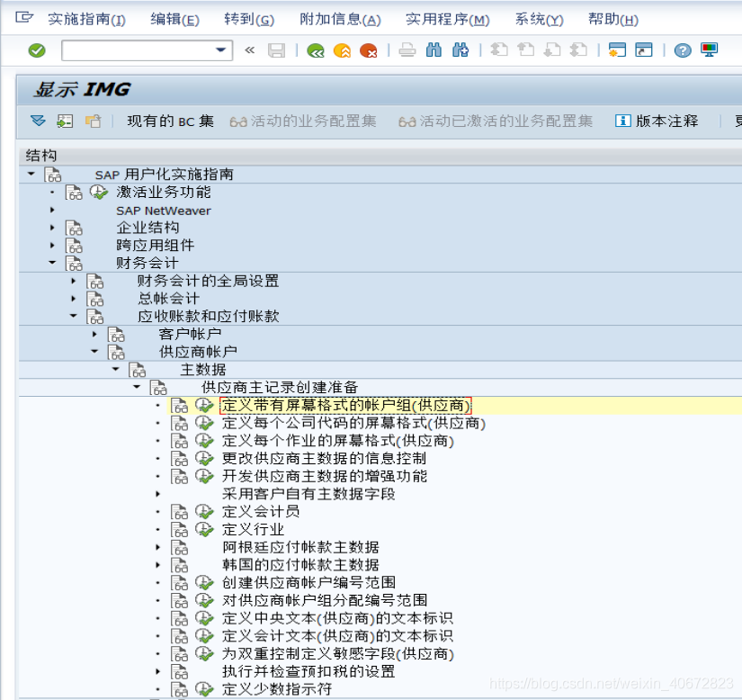Expand the 企业结构 node
This screenshot has height=700, width=742.
52,228
